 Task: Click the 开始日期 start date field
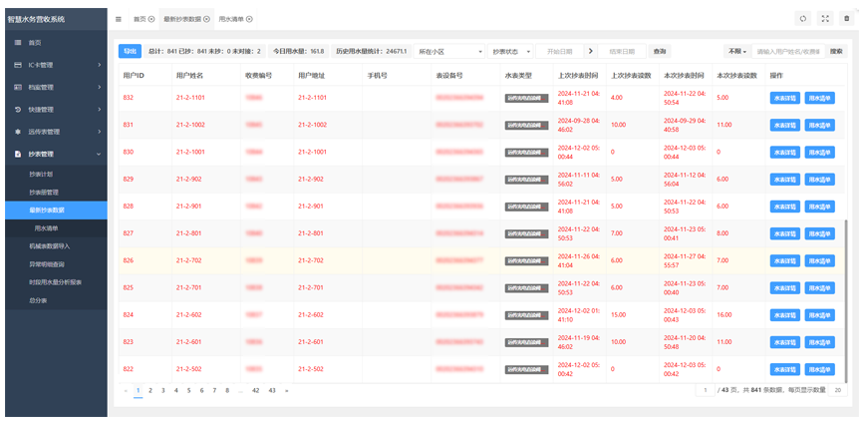pyautogui.click(x=559, y=51)
